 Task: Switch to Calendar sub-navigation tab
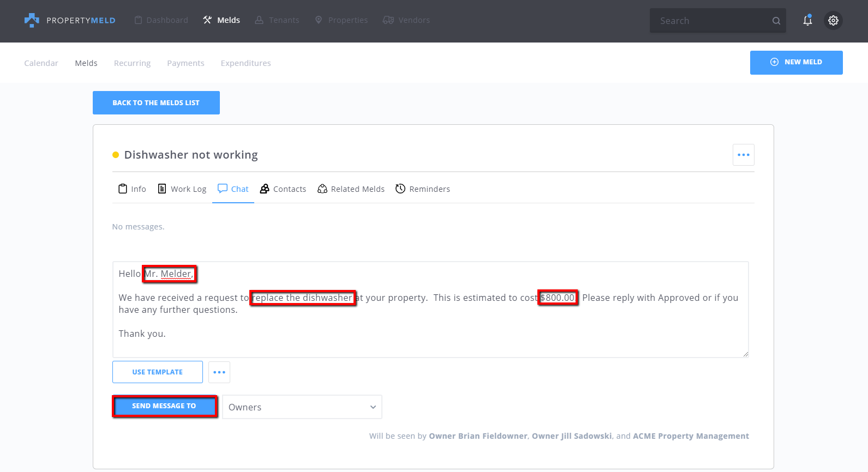pos(41,63)
